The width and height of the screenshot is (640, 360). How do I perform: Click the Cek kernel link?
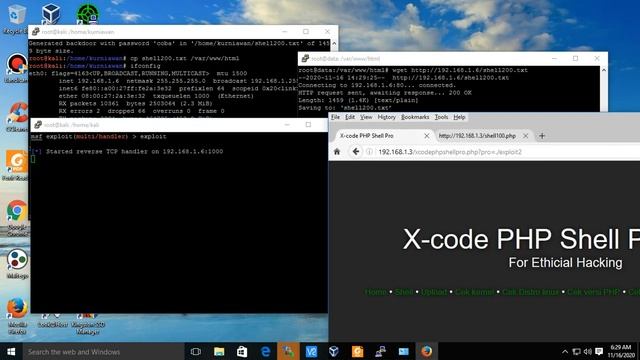(x=474, y=292)
